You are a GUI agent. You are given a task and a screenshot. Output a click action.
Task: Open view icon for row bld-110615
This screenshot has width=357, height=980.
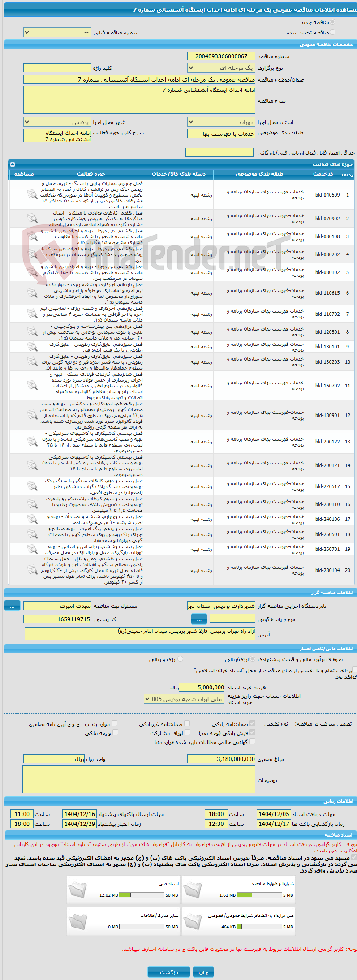tap(32, 292)
